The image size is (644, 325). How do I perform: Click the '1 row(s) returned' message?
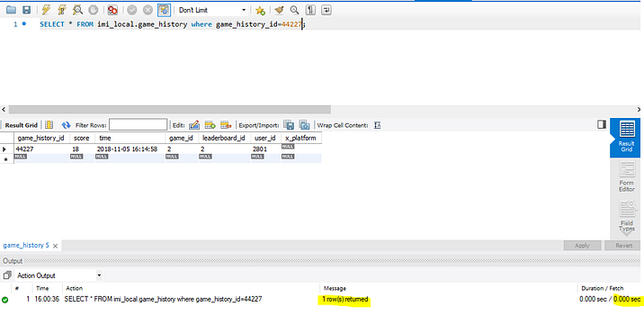click(345, 299)
